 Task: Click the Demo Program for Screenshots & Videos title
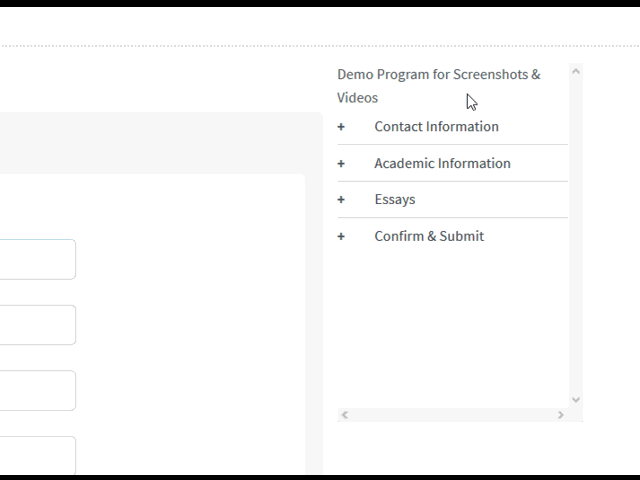tap(439, 86)
